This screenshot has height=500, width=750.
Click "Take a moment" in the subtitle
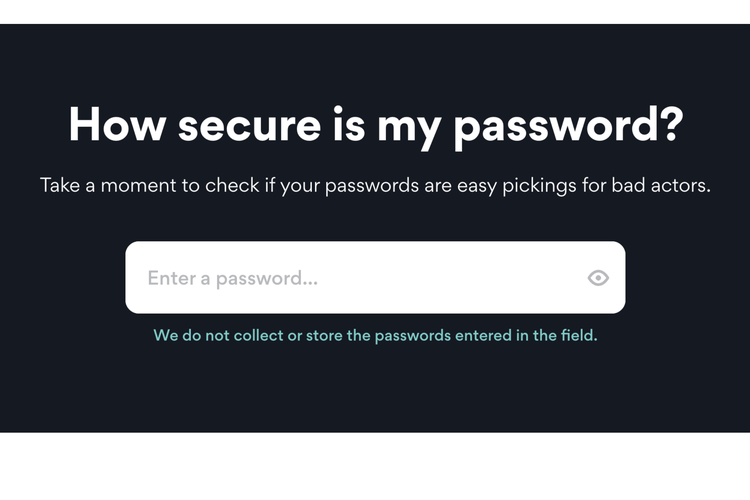(x=99, y=186)
